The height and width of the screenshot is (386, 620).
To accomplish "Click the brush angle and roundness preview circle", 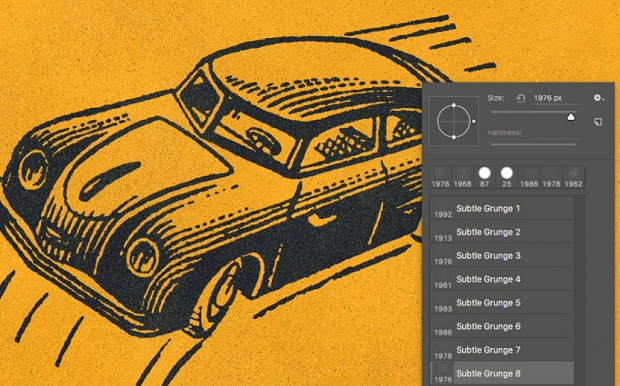I will tap(454, 121).
